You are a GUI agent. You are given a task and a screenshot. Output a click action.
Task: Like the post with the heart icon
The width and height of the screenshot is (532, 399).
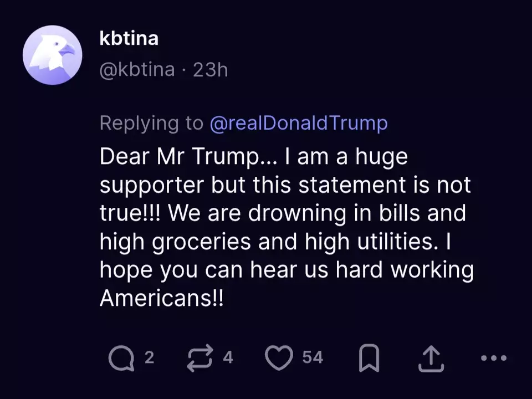(279, 357)
